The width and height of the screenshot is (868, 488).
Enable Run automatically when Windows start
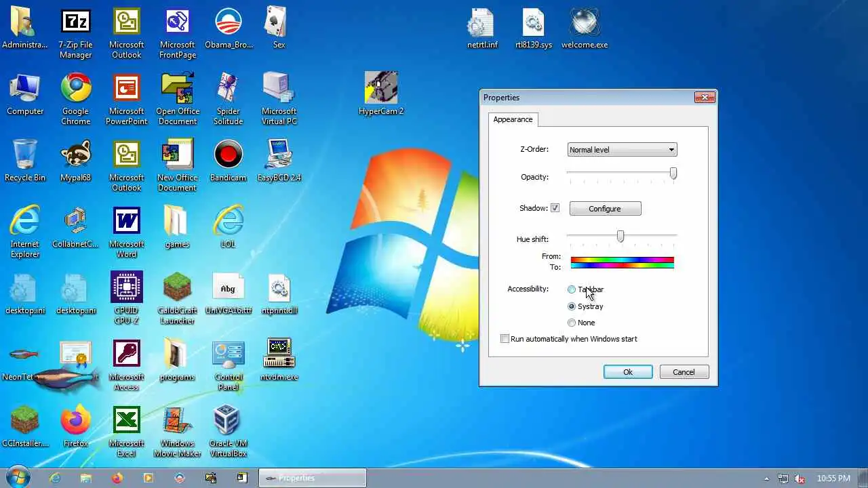tap(505, 339)
